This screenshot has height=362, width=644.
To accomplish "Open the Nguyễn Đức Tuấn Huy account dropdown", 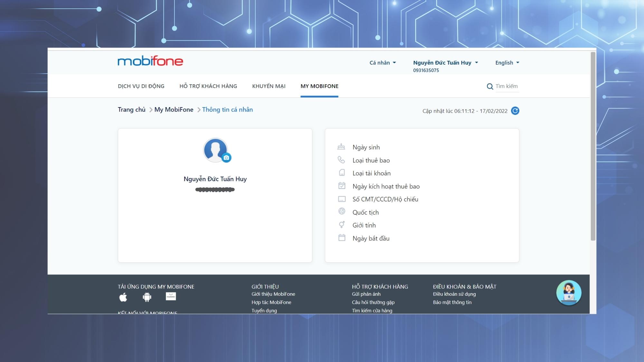I will tap(445, 63).
